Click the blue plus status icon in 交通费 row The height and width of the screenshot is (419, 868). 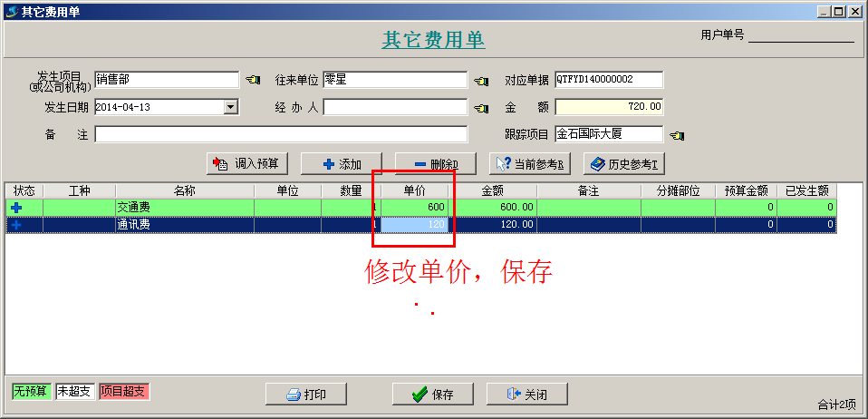tap(17, 208)
